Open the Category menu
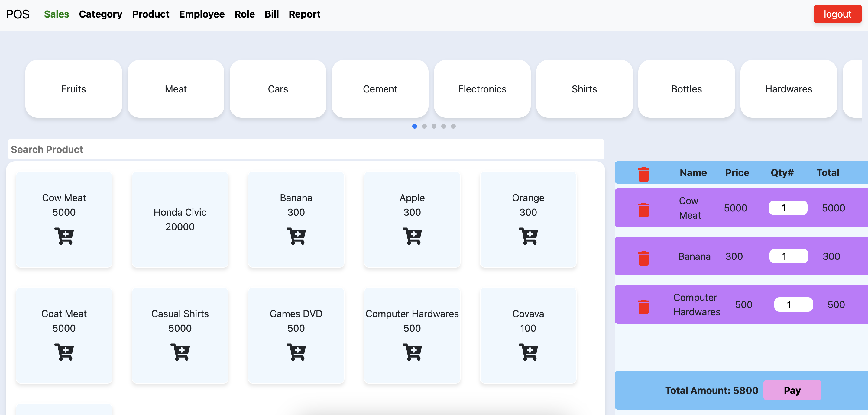 [x=100, y=14]
